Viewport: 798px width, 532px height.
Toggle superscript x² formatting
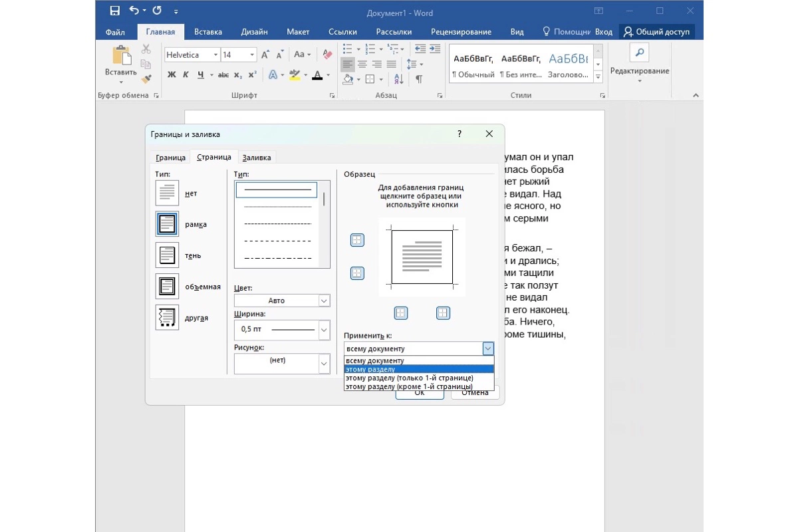point(253,74)
